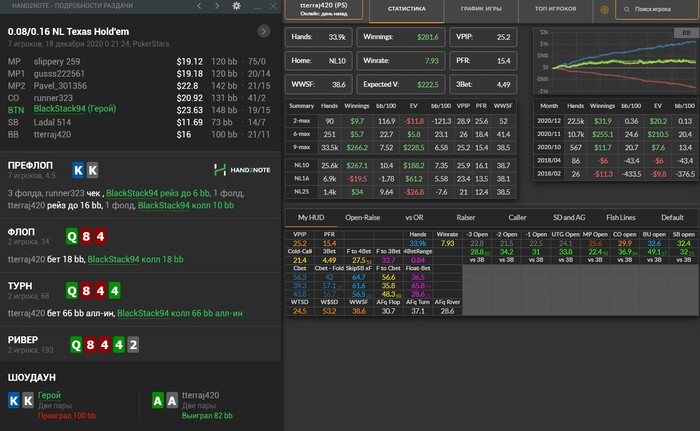The height and width of the screenshot is (431, 700).
Task: Select the 9-max row in summary table
Action: coord(400,147)
